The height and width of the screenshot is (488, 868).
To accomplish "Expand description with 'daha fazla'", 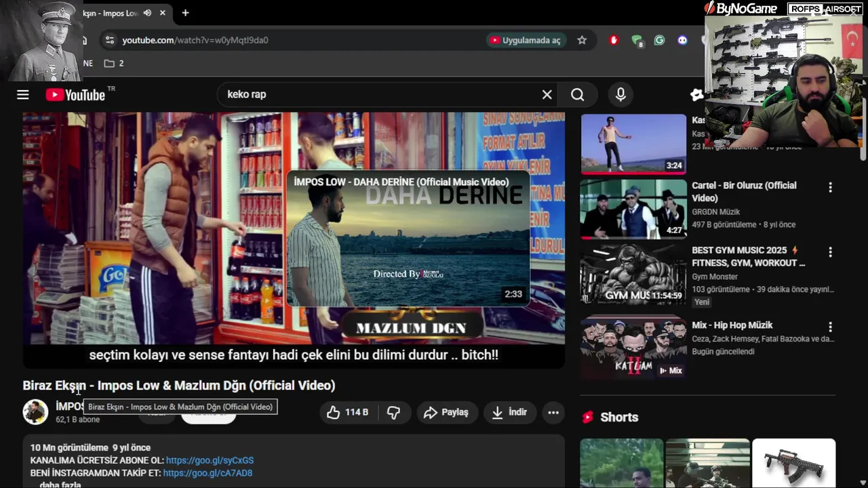I will click(x=60, y=485).
